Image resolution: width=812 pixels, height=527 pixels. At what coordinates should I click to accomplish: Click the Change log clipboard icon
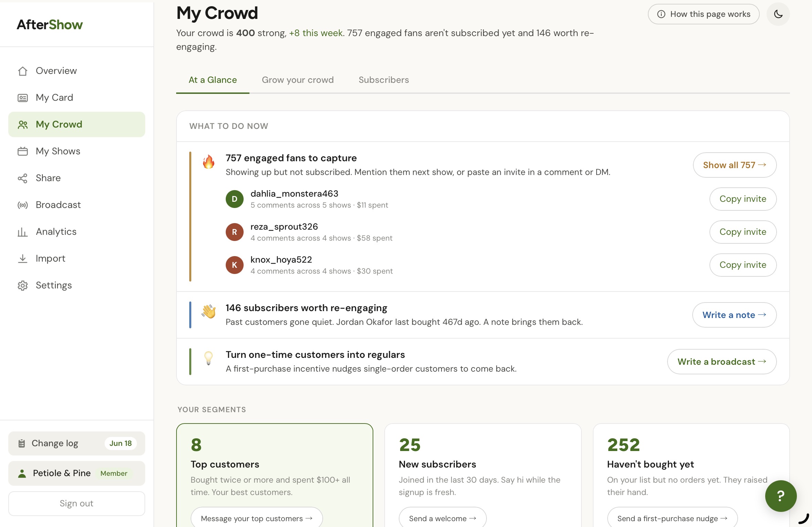(x=22, y=443)
